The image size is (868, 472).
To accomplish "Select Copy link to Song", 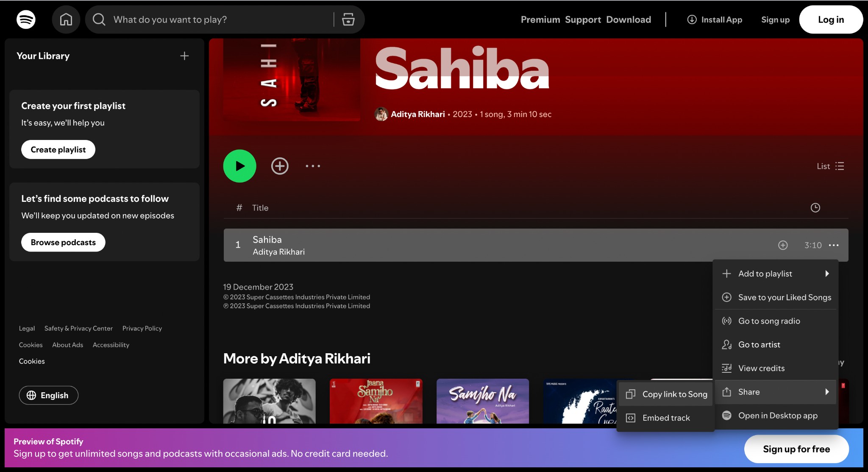I will pos(666,394).
